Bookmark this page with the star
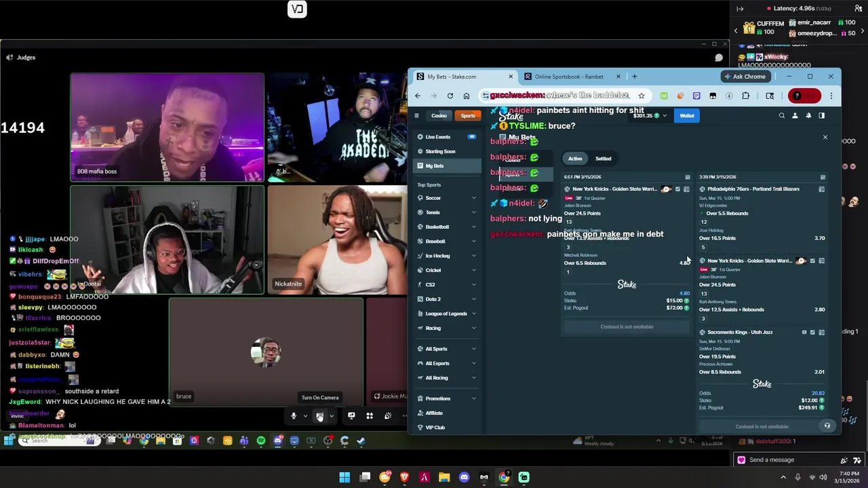This screenshot has width=868, height=488. 641,96
